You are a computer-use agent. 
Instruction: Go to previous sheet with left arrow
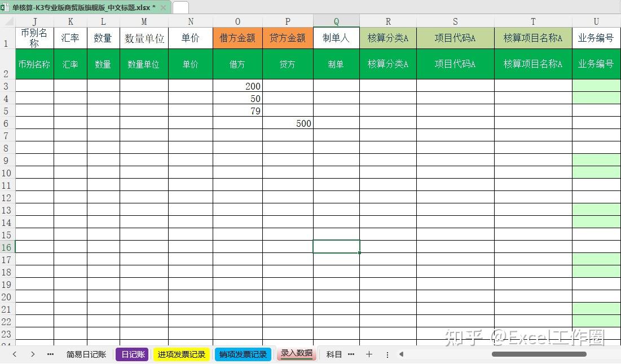click(x=15, y=354)
